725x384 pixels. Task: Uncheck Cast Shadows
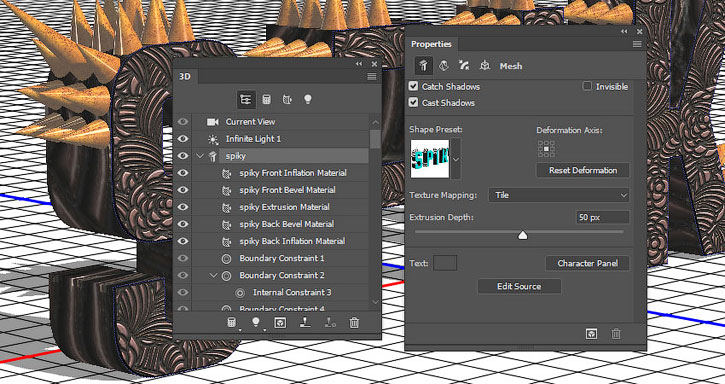(413, 102)
